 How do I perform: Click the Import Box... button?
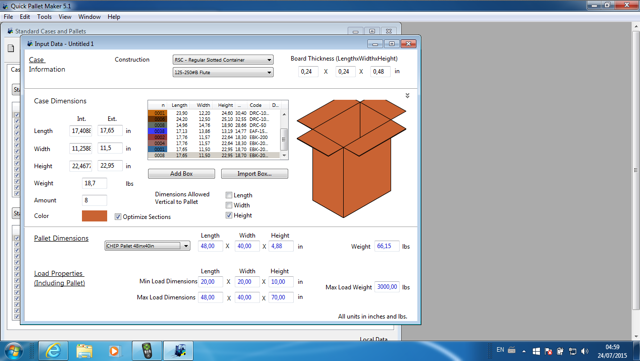254,174
